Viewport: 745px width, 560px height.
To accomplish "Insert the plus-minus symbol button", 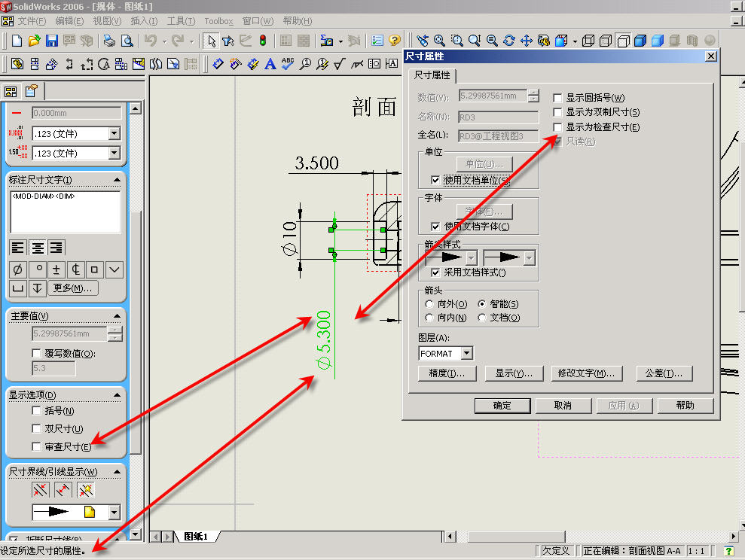I will point(56,269).
